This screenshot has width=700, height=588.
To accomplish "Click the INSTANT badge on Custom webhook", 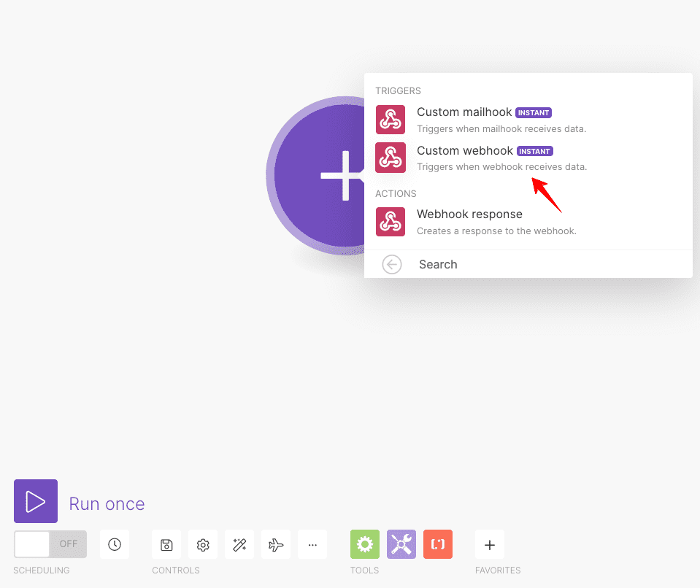I will point(535,151).
